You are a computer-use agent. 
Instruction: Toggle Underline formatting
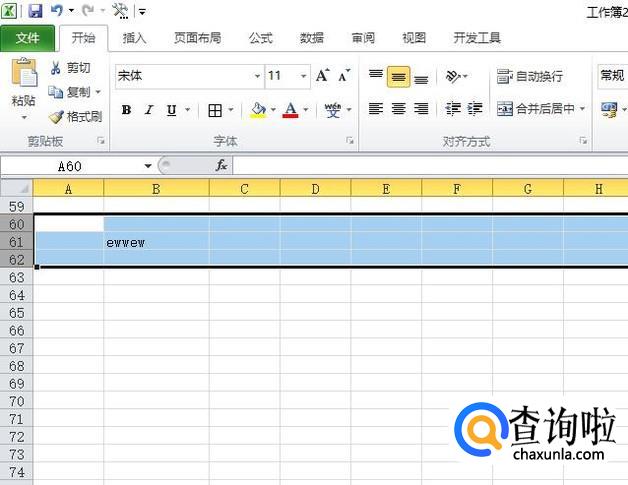171,110
